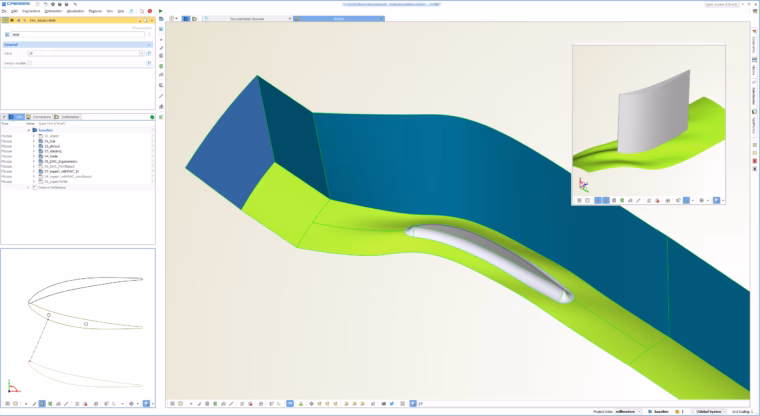Go back with the object editor left arrow
Viewport: 760px width, 416px height.
[18, 20]
